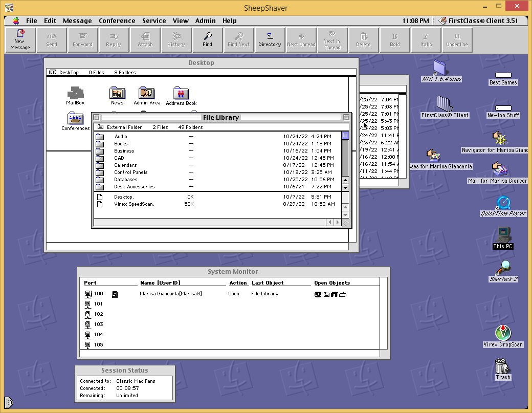Open History from the toolbar
The width and height of the screenshot is (532, 413).
[x=176, y=40]
